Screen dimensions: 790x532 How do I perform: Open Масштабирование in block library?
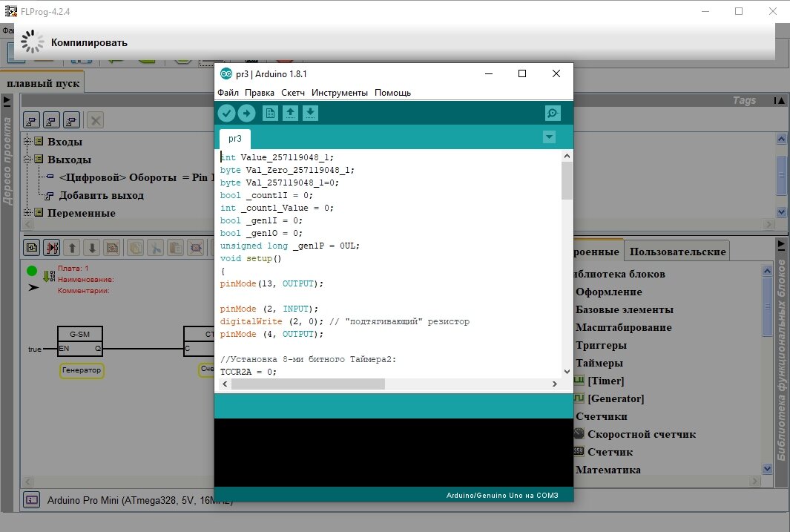coord(623,327)
